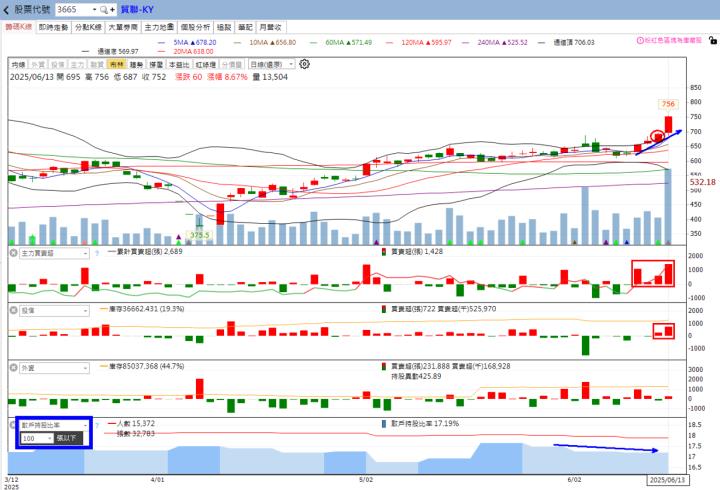Toggle the 均線 overlay button
The width and height of the screenshot is (720, 490).
coord(18,65)
